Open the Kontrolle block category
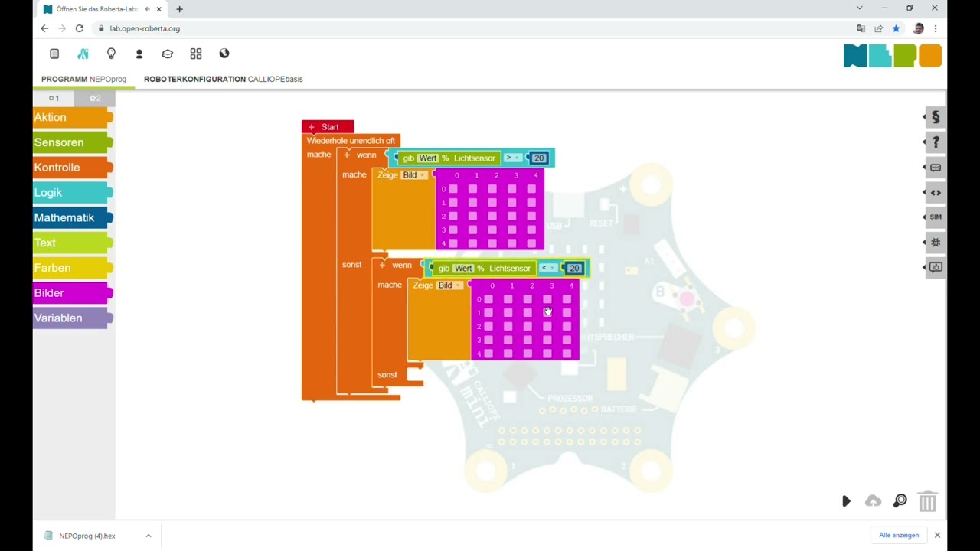This screenshot has height=551, width=980. [72, 168]
